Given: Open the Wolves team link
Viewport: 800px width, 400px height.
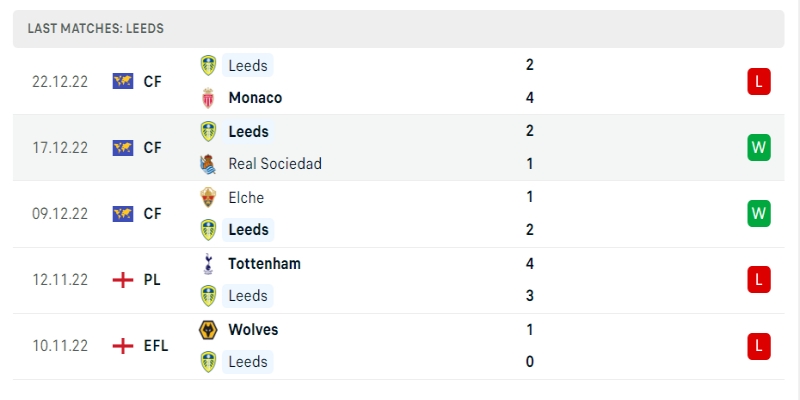Looking at the screenshot, I should (x=253, y=330).
